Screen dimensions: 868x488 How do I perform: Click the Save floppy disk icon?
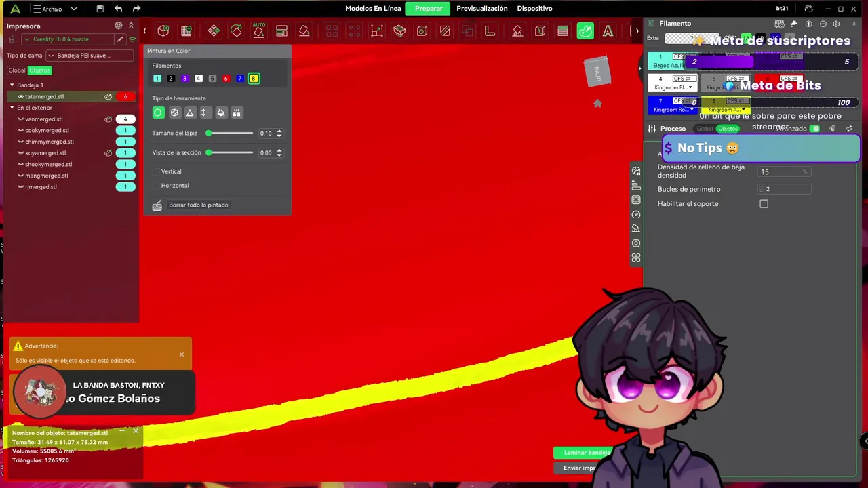coord(100,9)
